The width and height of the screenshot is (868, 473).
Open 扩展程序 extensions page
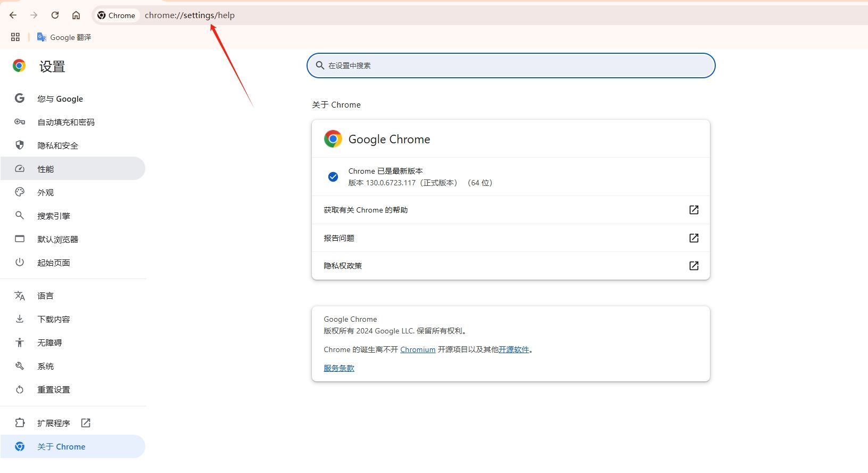pos(73,423)
